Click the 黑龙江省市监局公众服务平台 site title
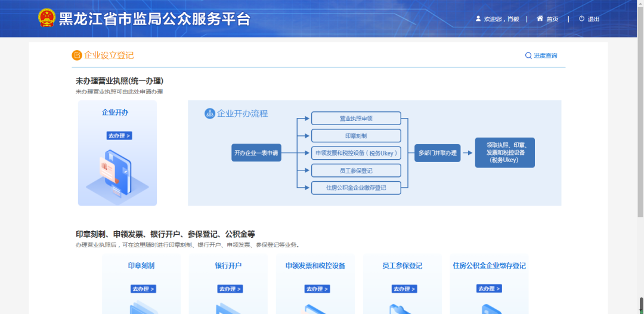The height and width of the screenshot is (314, 644). (x=154, y=18)
